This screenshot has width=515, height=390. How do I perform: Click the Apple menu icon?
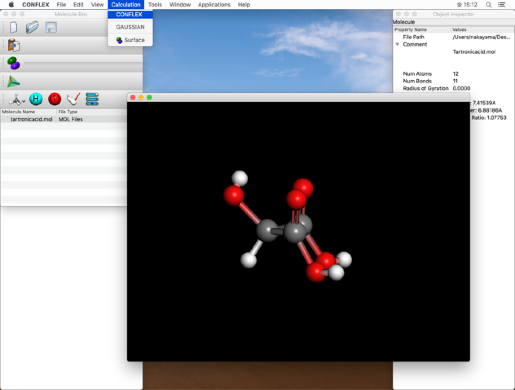pos(11,5)
